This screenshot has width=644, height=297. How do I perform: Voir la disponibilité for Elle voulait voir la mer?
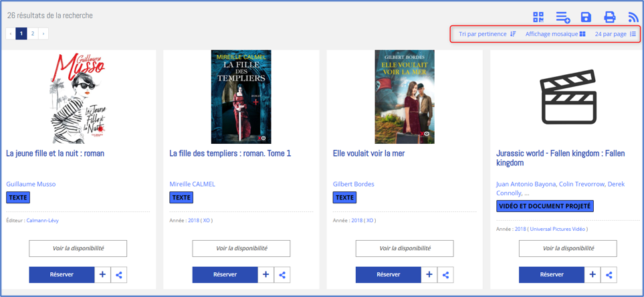(x=405, y=249)
